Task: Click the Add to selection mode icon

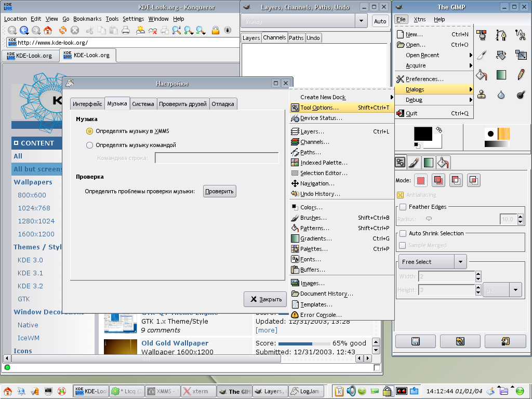Action: pos(438,180)
